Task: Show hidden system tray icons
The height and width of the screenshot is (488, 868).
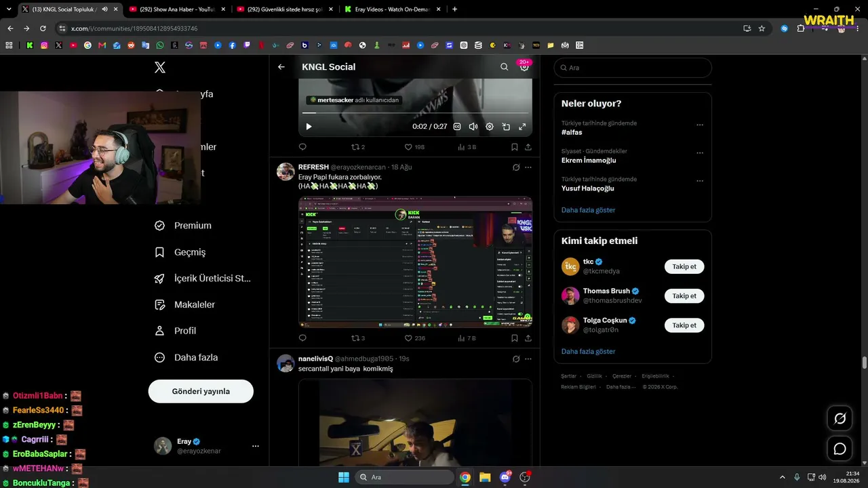Action: click(782, 477)
